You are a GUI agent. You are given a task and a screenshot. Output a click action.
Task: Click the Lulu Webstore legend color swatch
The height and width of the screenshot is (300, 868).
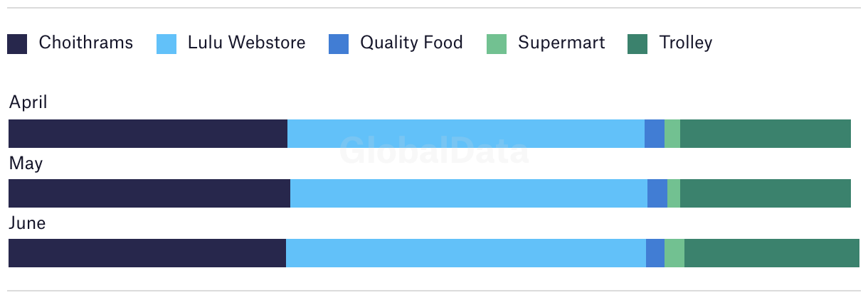[x=166, y=44]
